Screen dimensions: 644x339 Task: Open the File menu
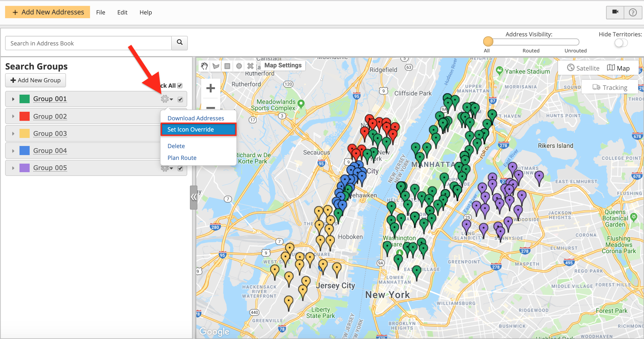(x=101, y=12)
